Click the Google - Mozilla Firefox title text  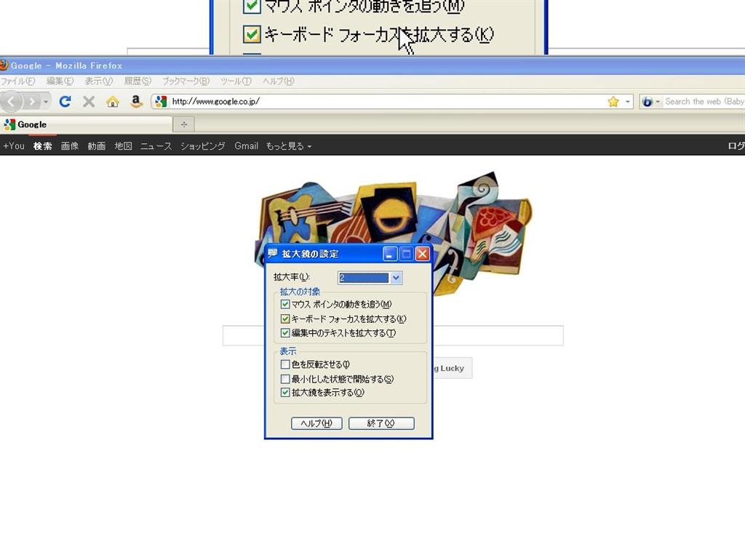[x=66, y=65]
